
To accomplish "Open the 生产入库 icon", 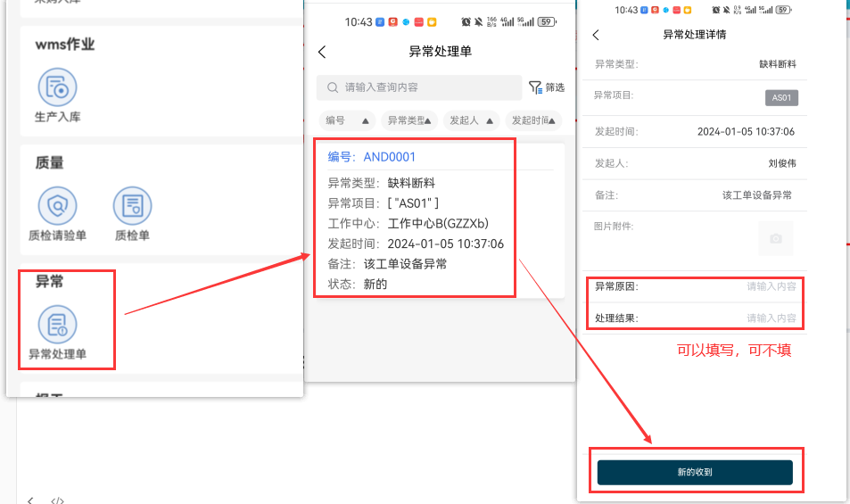I will (57, 88).
